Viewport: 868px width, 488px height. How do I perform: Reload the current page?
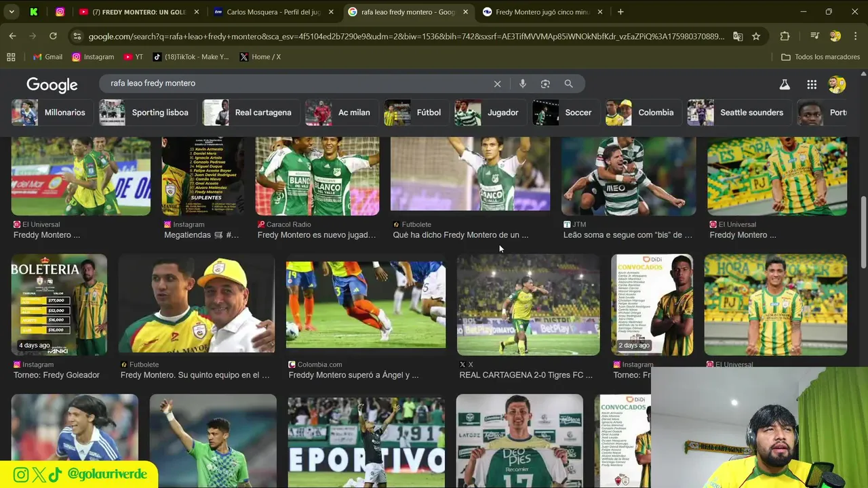click(53, 36)
